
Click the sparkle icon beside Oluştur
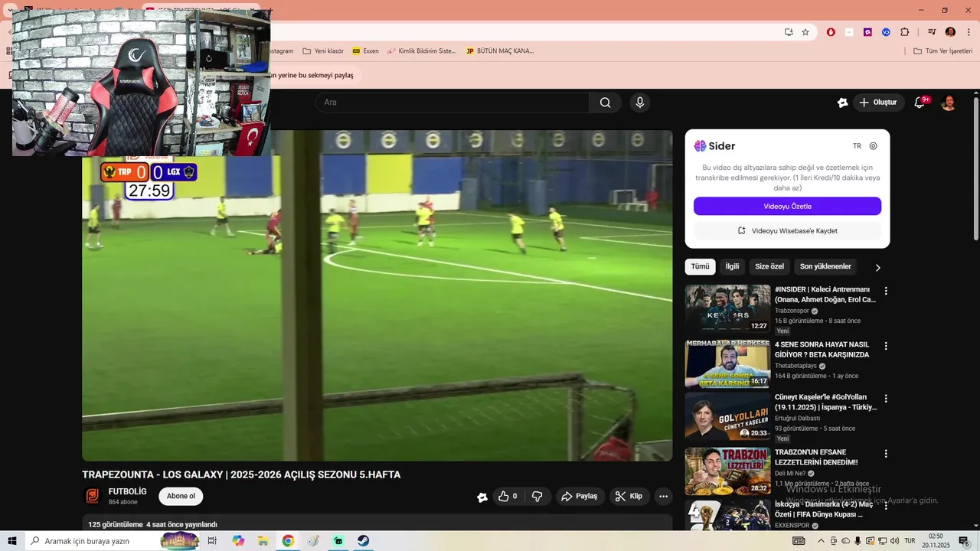pyautogui.click(x=842, y=103)
